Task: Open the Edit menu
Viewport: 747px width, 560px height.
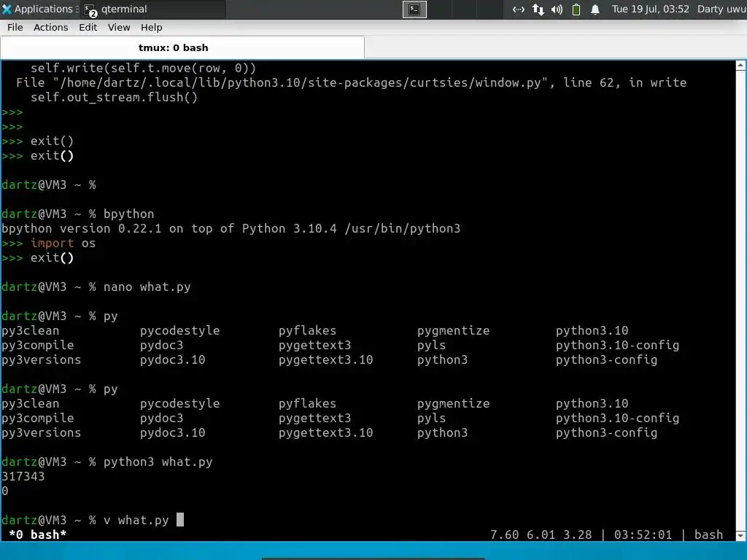Action: coord(88,28)
